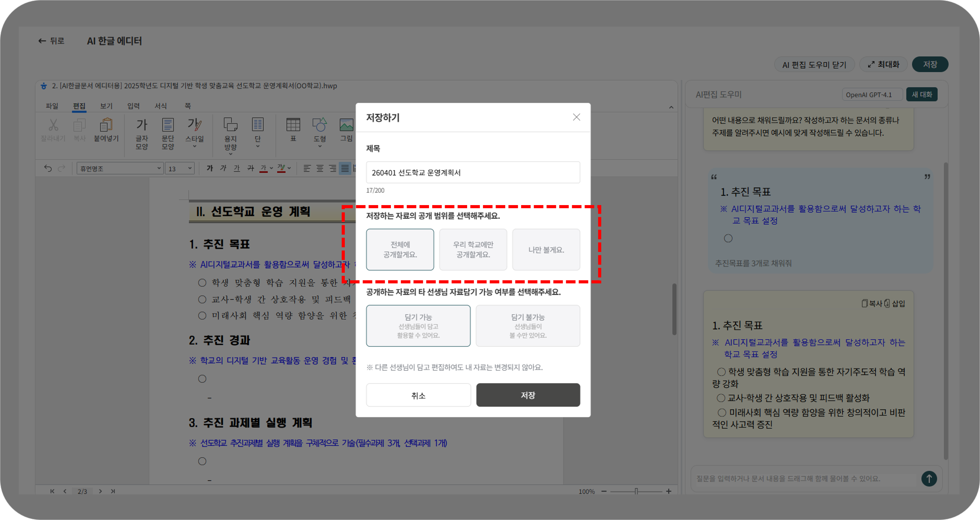Screen dimensions: 980x520
Task: Switch to the 보기 ribbon tab
Action: click(x=106, y=106)
